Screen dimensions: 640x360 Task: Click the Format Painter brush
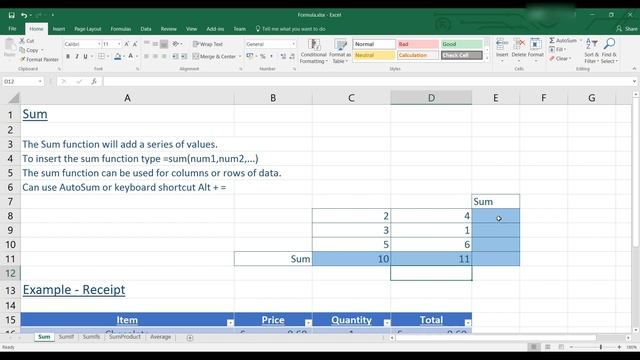(x=22, y=59)
